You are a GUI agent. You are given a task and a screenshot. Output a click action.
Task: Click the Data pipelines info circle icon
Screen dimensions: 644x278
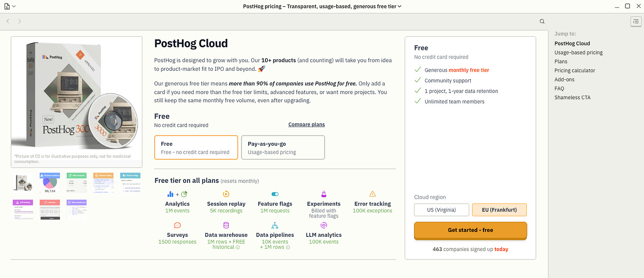288,247
